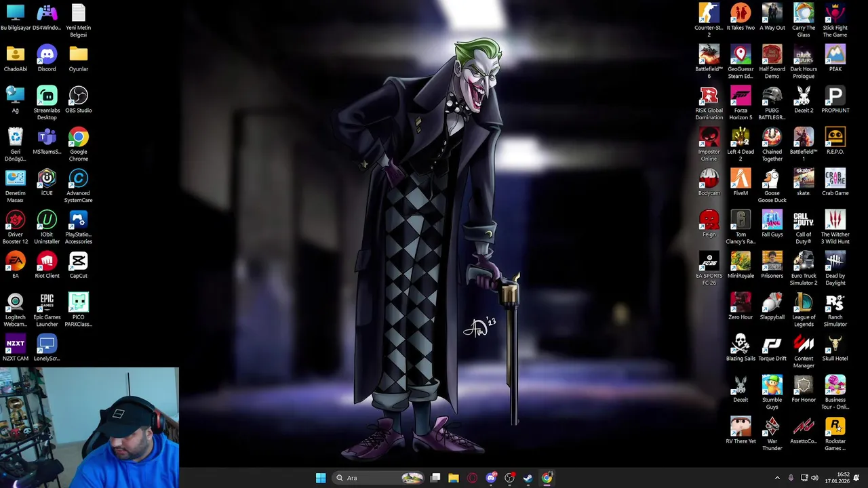
Task: Open the ChadoAbi folder
Action: pos(16,59)
